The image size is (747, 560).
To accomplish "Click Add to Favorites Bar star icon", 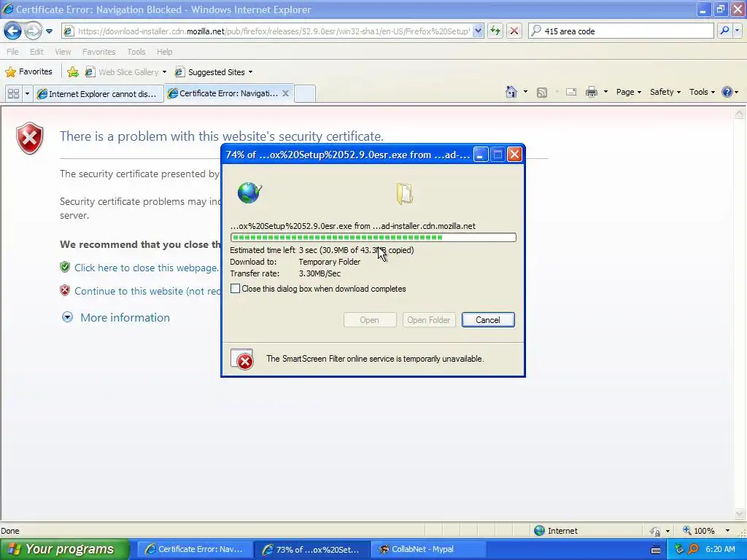I will coord(73,72).
